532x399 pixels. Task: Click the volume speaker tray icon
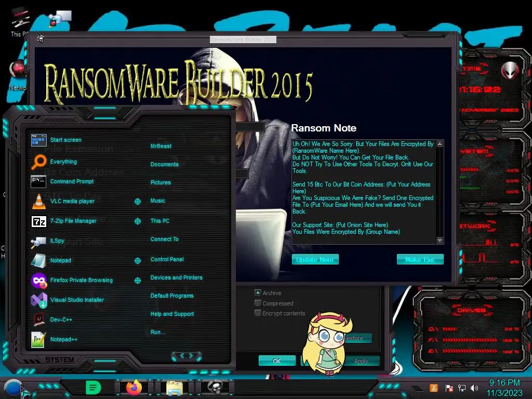(474, 388)
